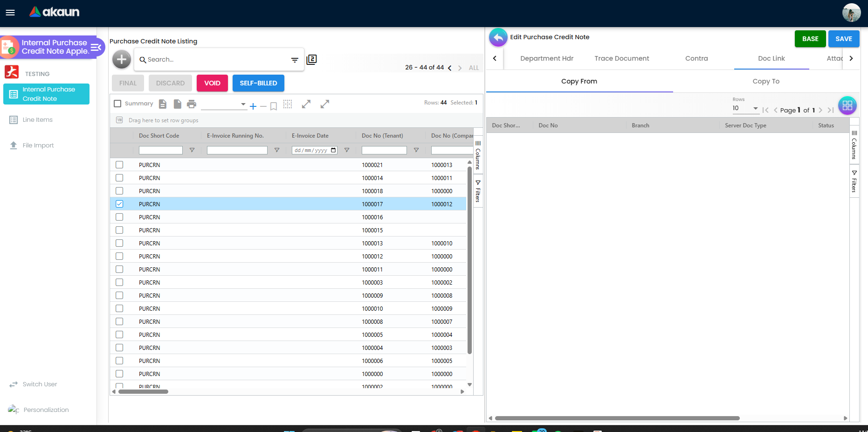Image resolution: width=868 pixels, height=432 pixels.
Task: Export listing as CSV document icon
Action: pyautogui.click(x=163, y=104)
